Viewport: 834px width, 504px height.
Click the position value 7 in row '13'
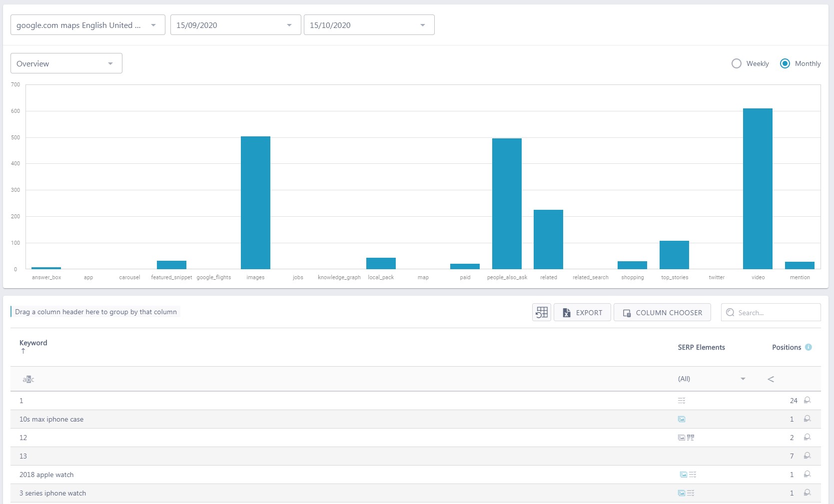(792, 456)
